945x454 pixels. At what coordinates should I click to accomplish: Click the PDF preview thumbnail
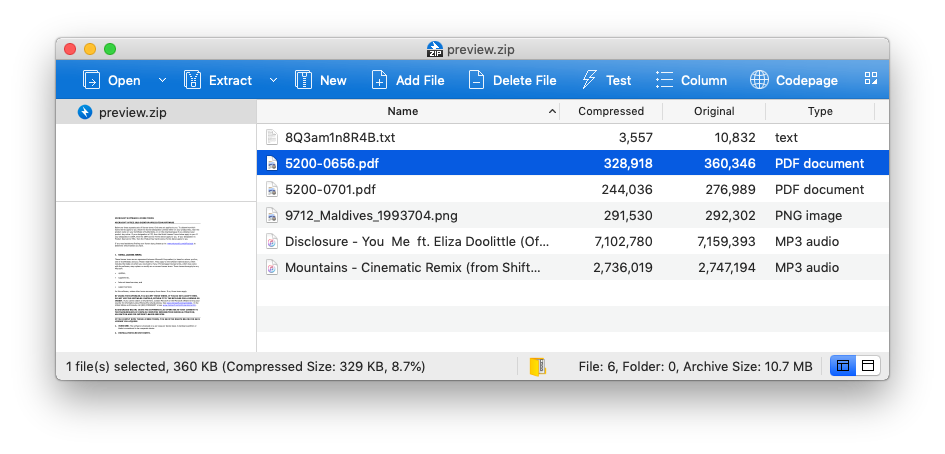[156, 277]
